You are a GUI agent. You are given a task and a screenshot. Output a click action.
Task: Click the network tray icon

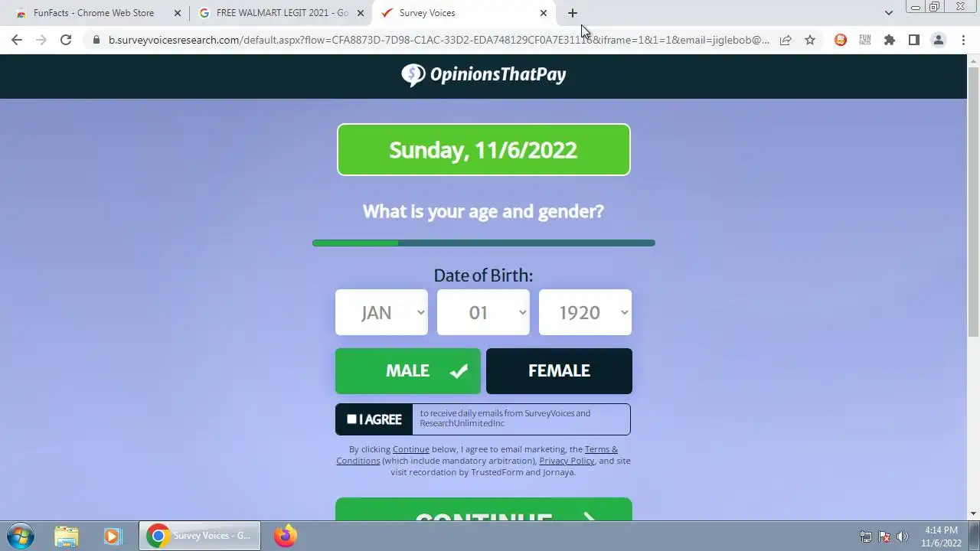[866, 536]
